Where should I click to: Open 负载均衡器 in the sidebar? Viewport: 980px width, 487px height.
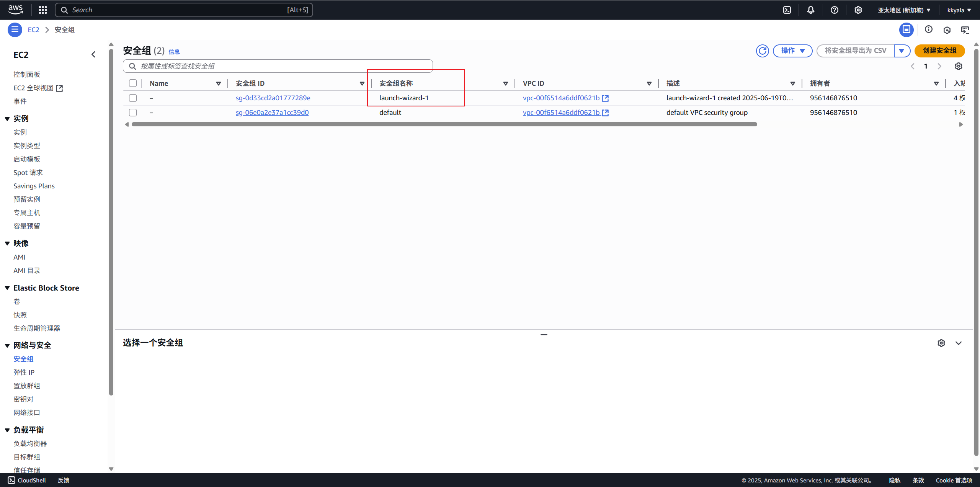pyautogui.click(x=30, y=443)
